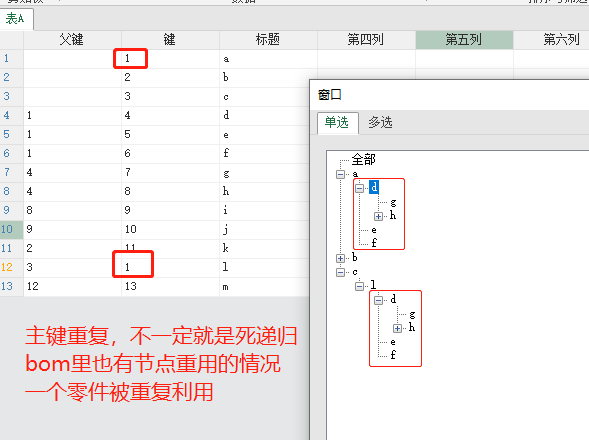The width and height of the screenshot is (589, 440).
Task: Collapse node c in the tree
Action: pos(340,272)
